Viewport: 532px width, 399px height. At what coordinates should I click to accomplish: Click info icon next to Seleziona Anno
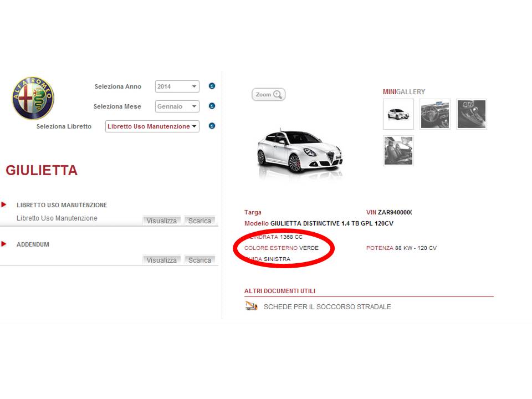pos(212,86)
